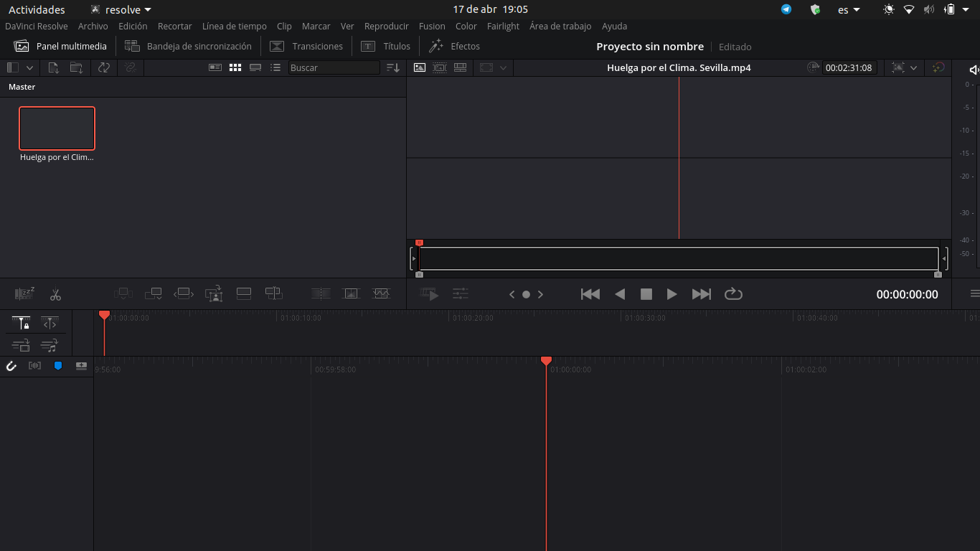Image resolution: width=980 pixels, height=551 pixels.
Task: Click the Smooth Cut icon
Action: click(381, 293)
